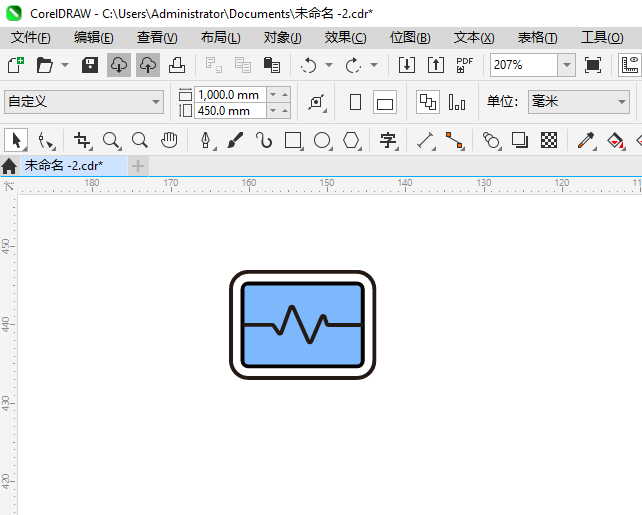Open the zoom level dropdown arrow
Image resolution: width=642 pixels, height=515 pixels.
click(x=567, y=65)
